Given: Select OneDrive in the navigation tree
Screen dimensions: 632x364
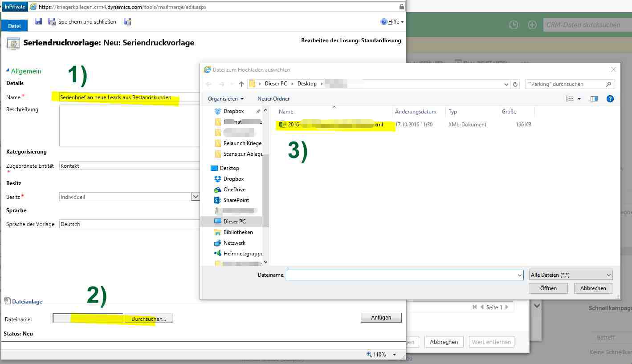Looking at the screenshot, I should (230, 190).
